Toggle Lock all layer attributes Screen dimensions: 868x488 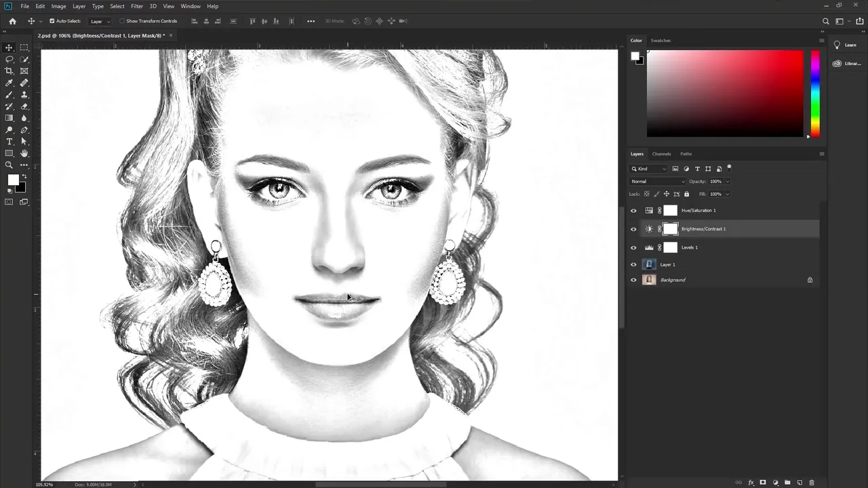coord(686,194)
